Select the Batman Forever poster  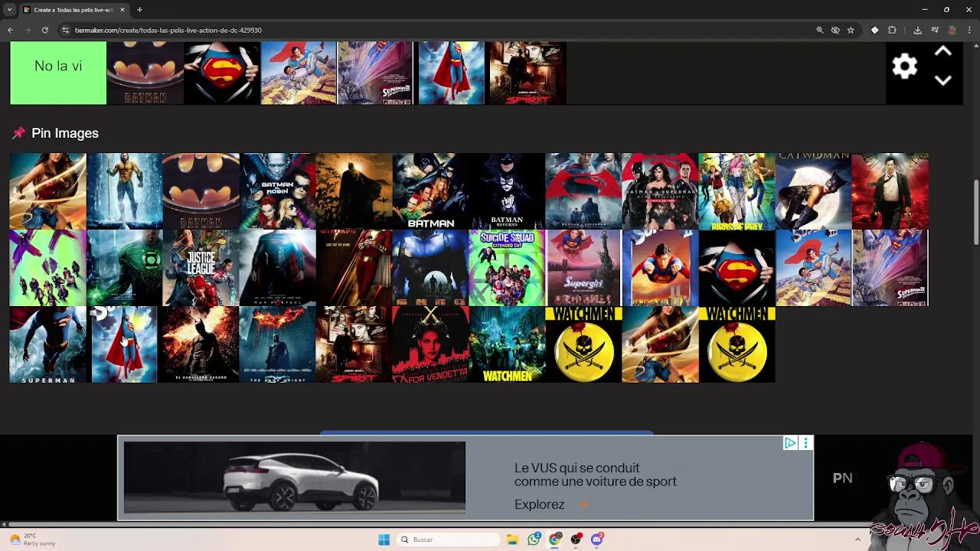point(430,191)
